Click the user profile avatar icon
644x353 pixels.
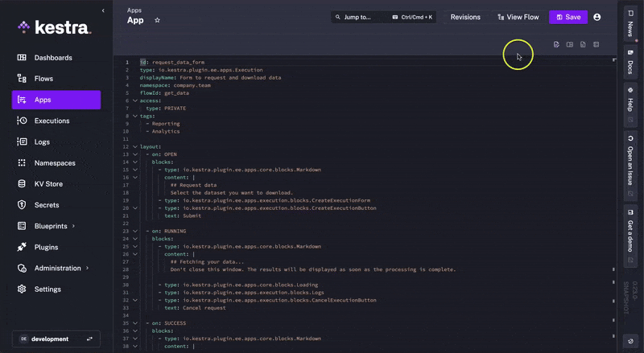[x=597, y=17]
